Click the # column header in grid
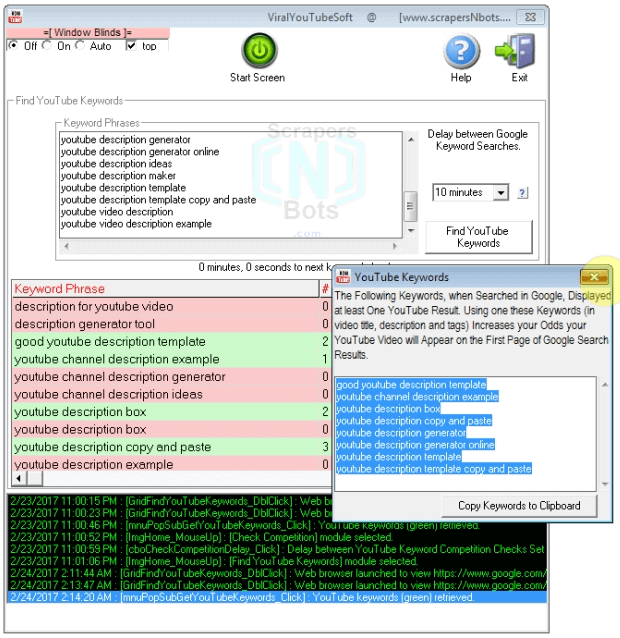The height and width of the screenshot is (638, 620). [x=325, y=288]
